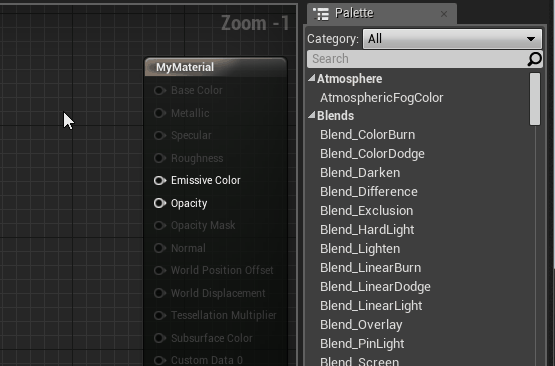Click the Opacity Mask input pin
The height and width of the screenshot is (366, 555).
(x=160, y=225)
